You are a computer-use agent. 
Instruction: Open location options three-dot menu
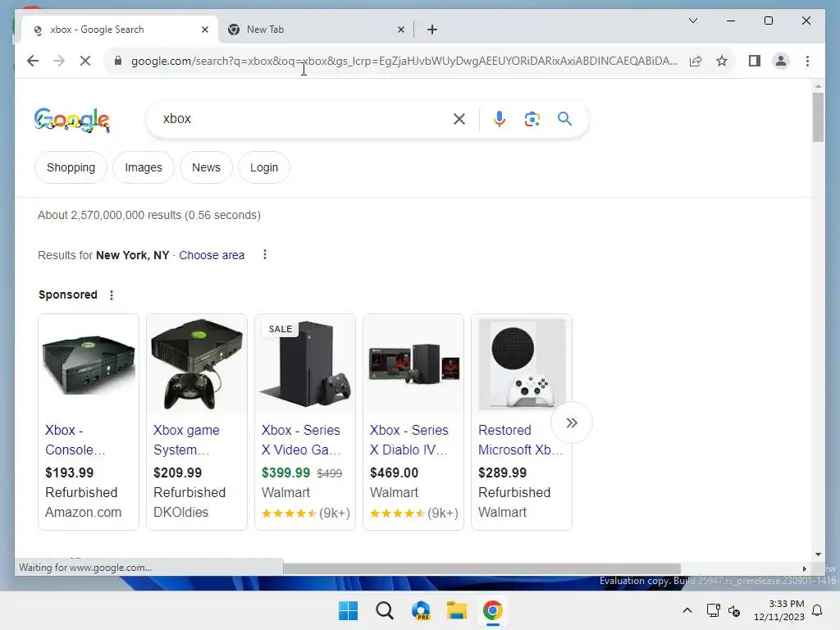click(265, 255)
